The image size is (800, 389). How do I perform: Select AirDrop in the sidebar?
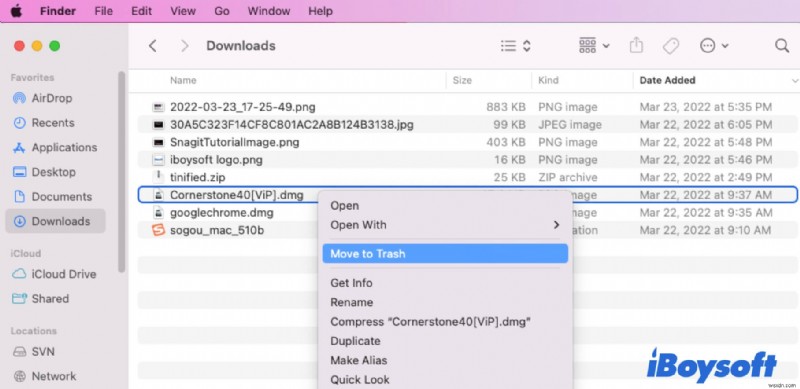coord(55,98)
